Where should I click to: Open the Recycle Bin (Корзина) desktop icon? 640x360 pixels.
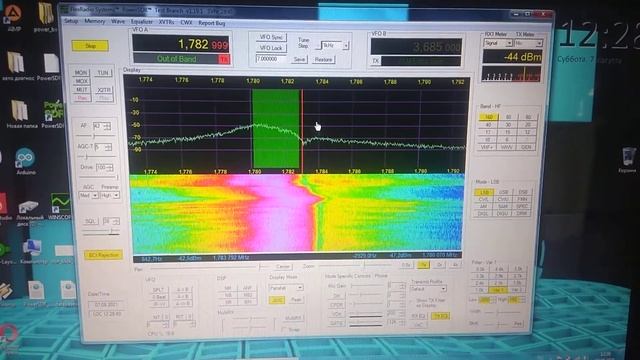[628, 160]
